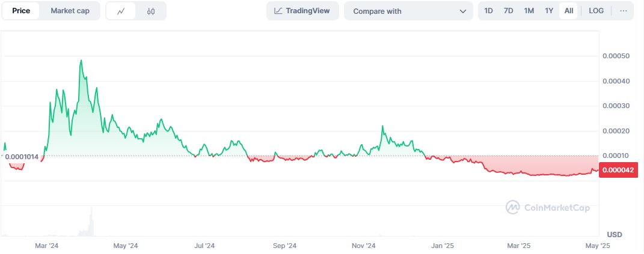Open the TradingView chart
Screen dimensions: 644x254
(x=302, y=11)
